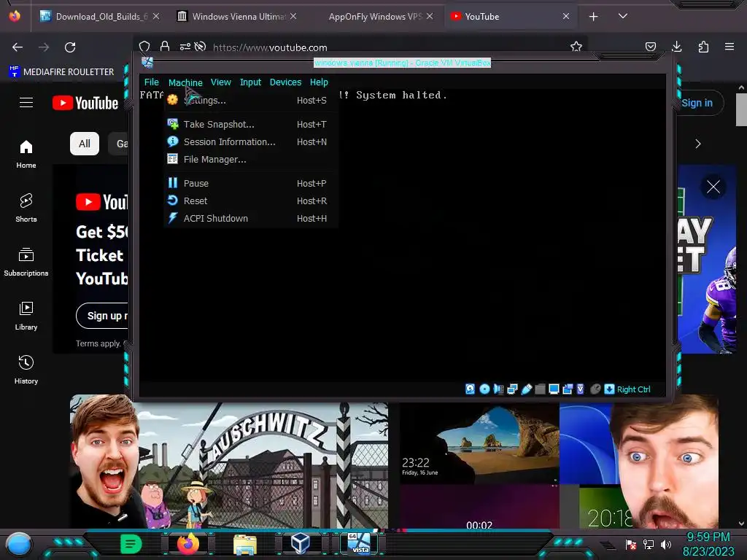Close the NFL Sunday Ticket ad banner
This screenshot has height=560, width=747.
point(713,187)
